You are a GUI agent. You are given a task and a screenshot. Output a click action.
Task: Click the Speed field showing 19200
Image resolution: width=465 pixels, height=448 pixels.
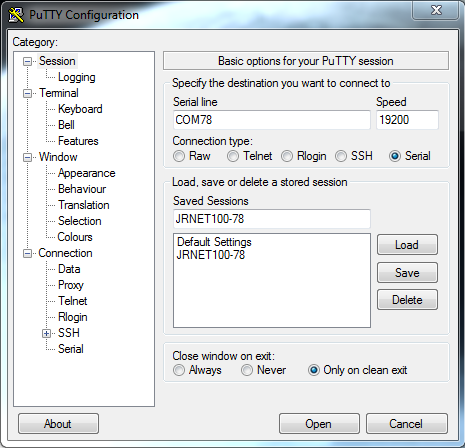click(407, 120)
